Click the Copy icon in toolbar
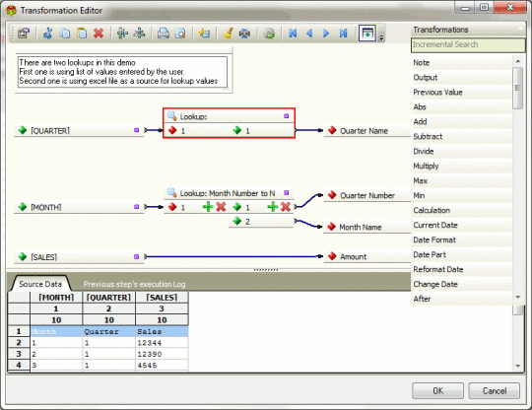Image resolution: width=532 pixels, height=410 pixels. (65, 34)
